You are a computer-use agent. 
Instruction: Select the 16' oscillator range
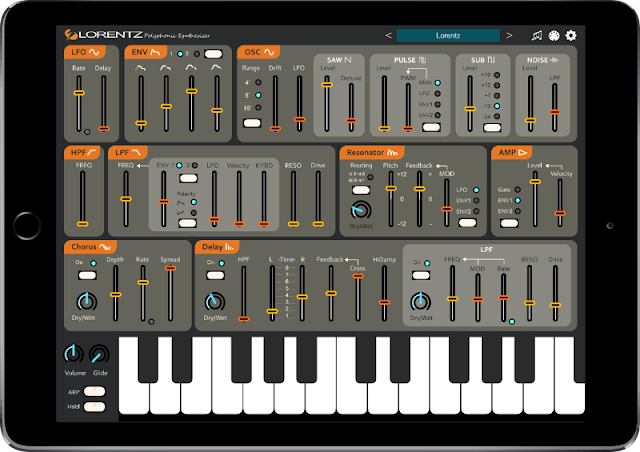(x=258, y=108)
